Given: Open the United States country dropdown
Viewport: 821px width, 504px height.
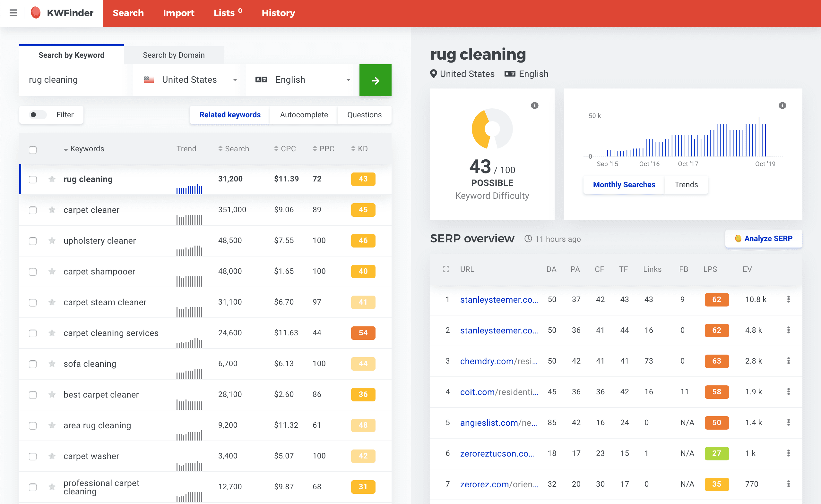Looking at the screenshot, I should (x=190, y=80).
